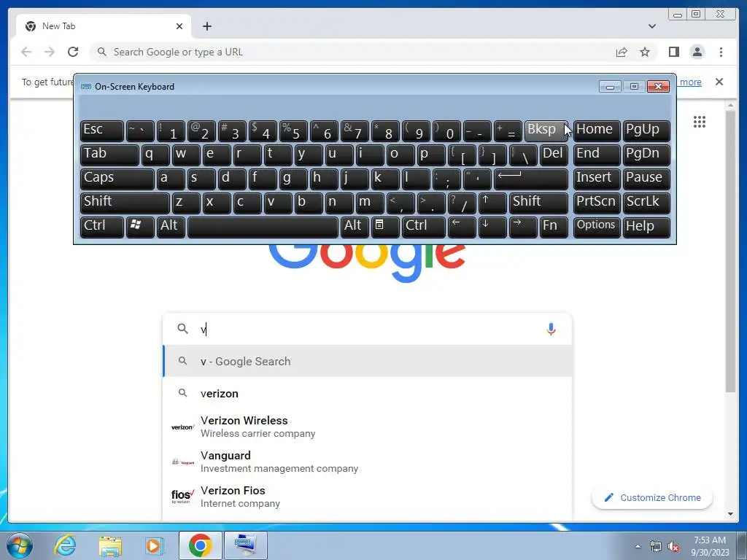Open network tray icon

tap(656, 547)
